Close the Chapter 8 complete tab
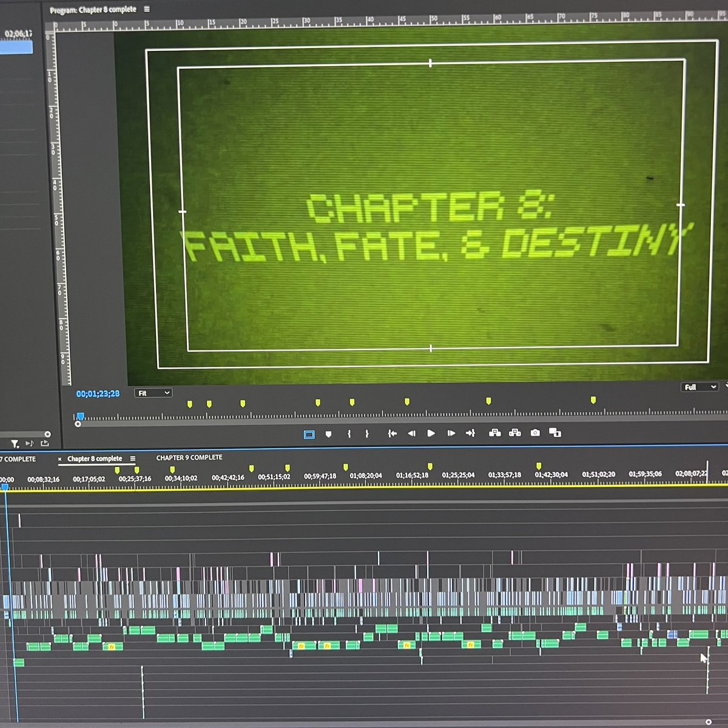Viewport: 728px width, 728px height. pyautogui.click(x=60, y=459)
